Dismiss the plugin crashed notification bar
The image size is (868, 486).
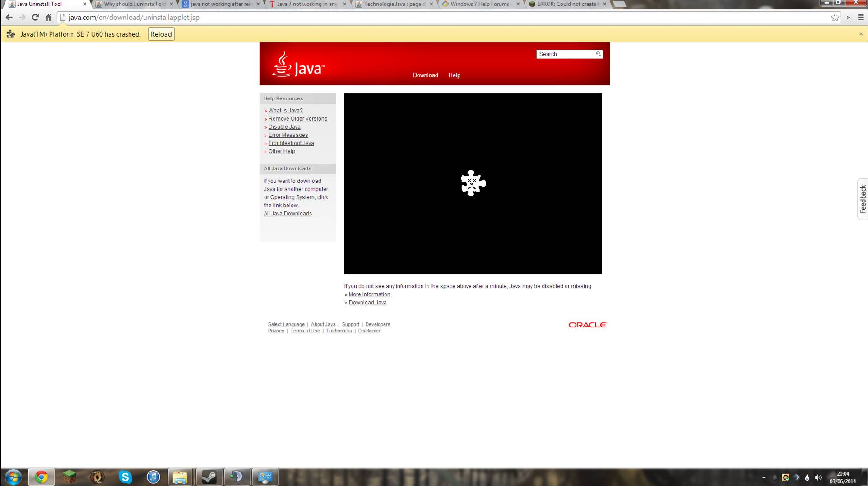(x=861, y=34)
